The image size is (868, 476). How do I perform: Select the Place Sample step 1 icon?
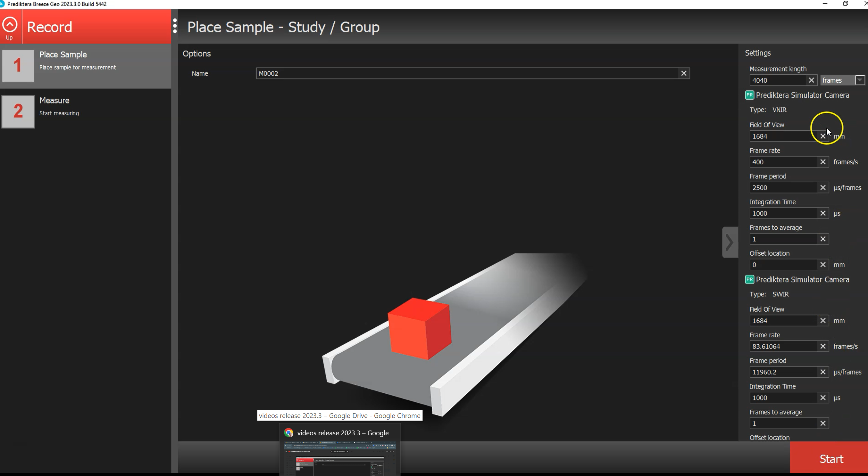(18, 66)
